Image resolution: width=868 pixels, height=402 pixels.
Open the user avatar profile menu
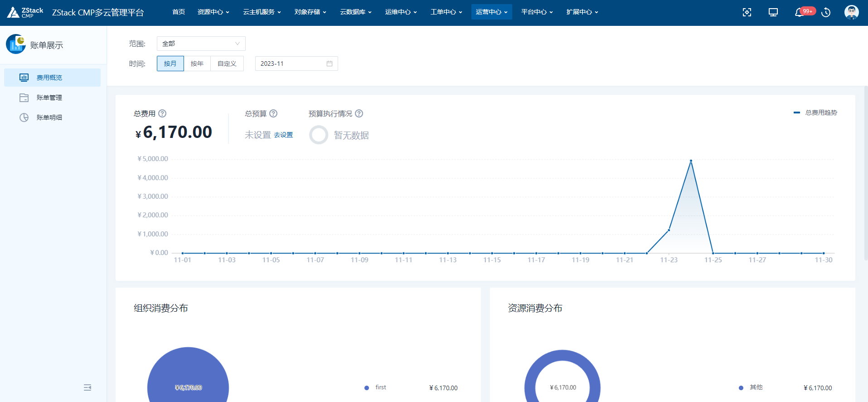[851, 12]
